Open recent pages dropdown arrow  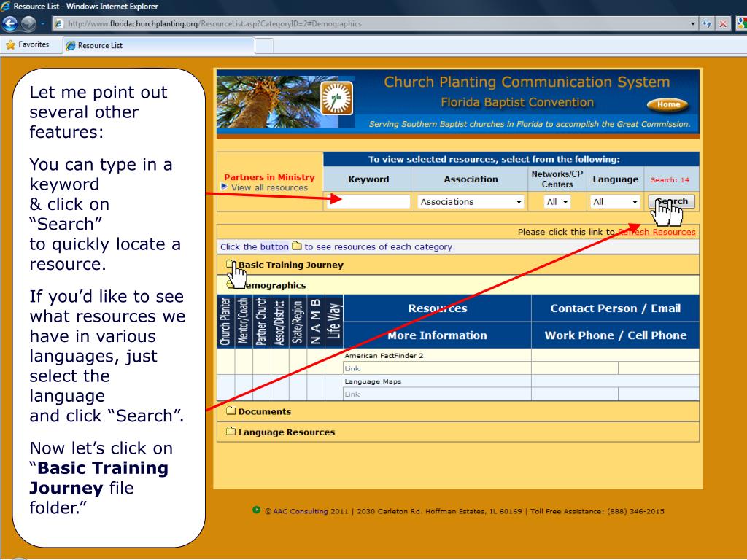[42, 23]
